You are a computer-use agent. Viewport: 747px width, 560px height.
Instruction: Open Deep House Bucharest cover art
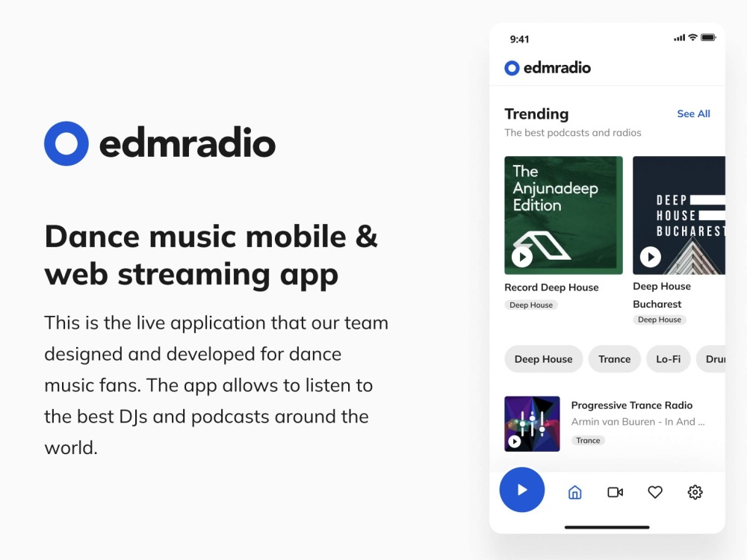(x=679, y=215)
